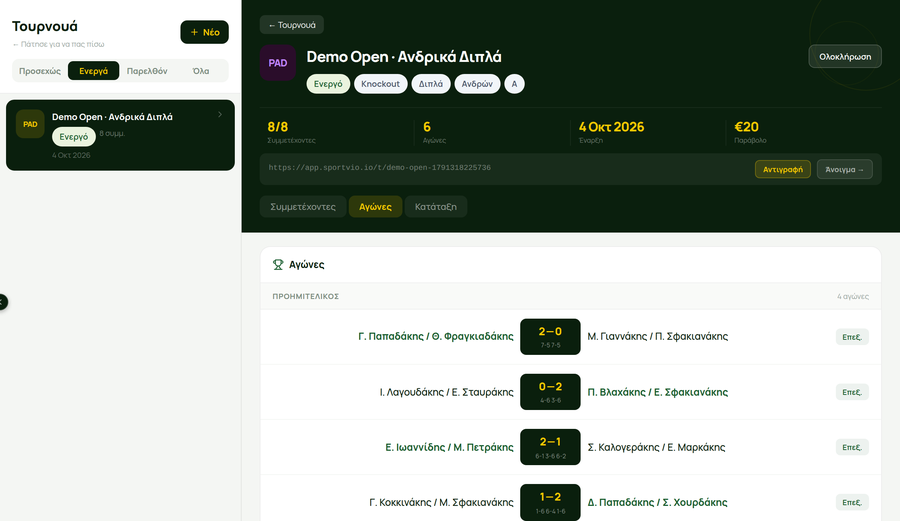Click the 4 αγώνες count label
The width and height of the screenshot is (900, 521).
[852, 297]
